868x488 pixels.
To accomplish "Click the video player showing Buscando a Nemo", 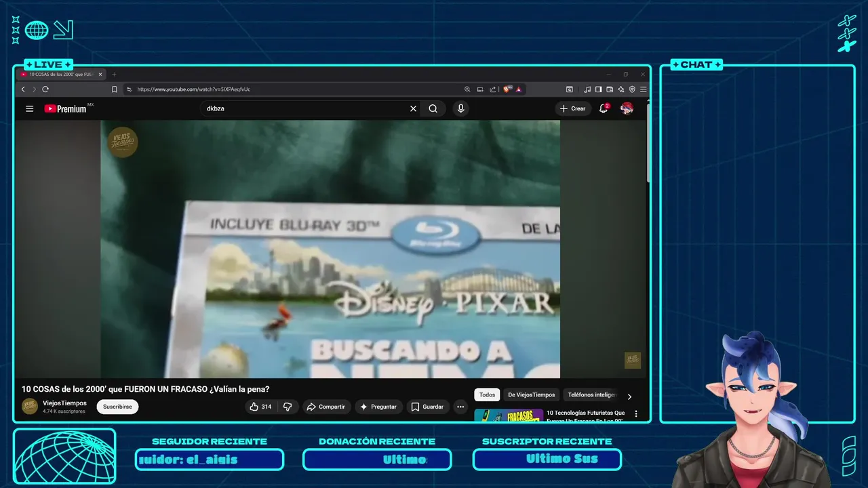I will pos(330,249).
